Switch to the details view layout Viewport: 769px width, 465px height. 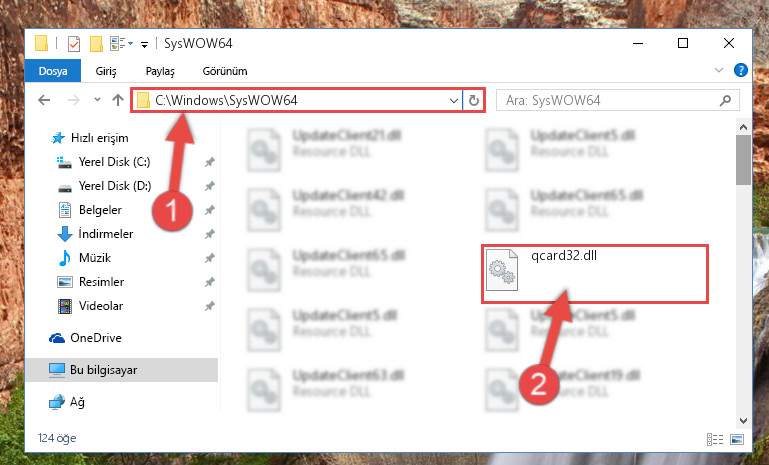(715, 439)
